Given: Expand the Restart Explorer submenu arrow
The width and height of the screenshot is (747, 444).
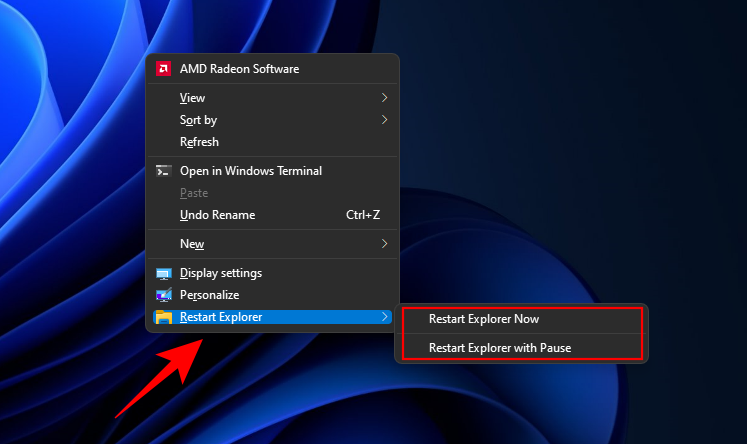Looking at the screenshot, I should (384, 316).
